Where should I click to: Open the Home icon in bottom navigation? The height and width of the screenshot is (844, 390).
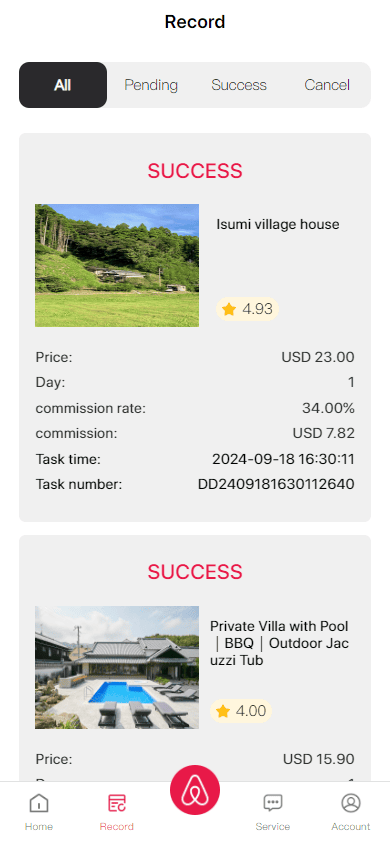39,804
